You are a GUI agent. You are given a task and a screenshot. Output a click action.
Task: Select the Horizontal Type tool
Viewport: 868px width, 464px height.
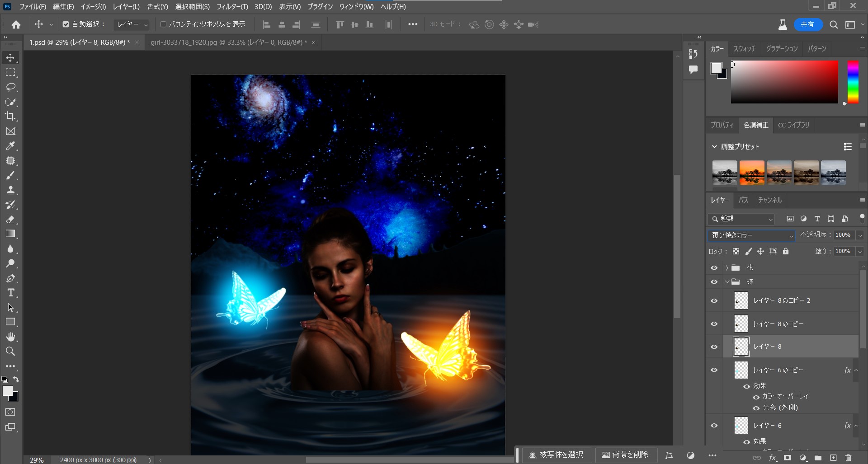click(x=10, y=293)
